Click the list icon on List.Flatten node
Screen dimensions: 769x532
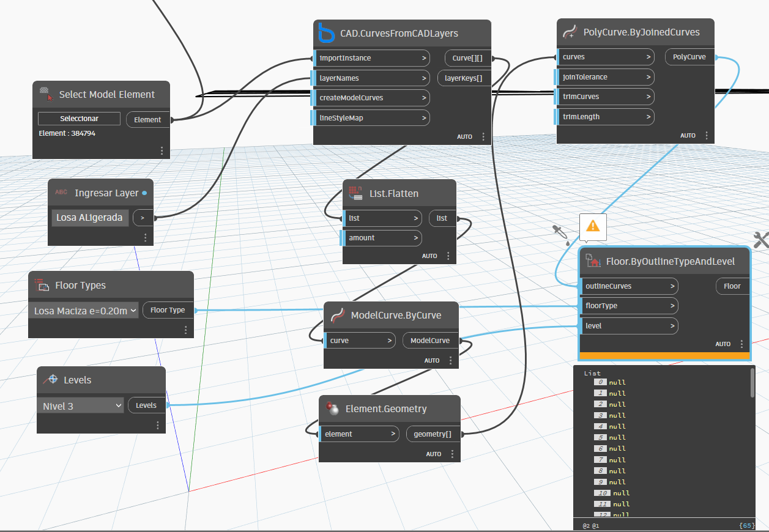pyautogui.click(x=355, y=193)
